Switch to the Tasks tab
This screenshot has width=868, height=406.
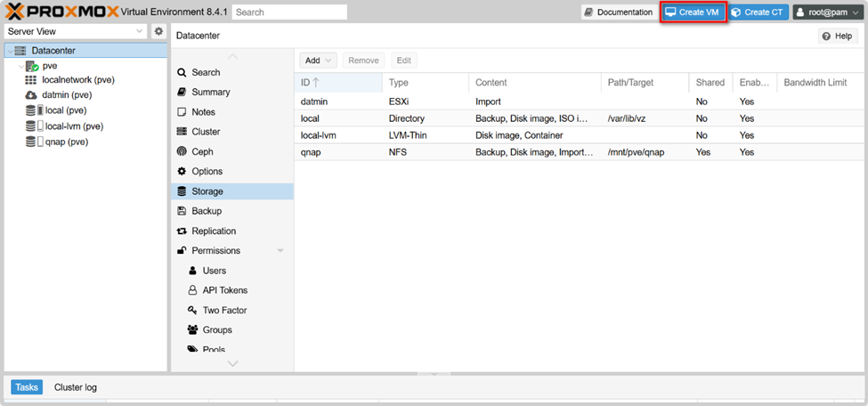coord(27,387)
